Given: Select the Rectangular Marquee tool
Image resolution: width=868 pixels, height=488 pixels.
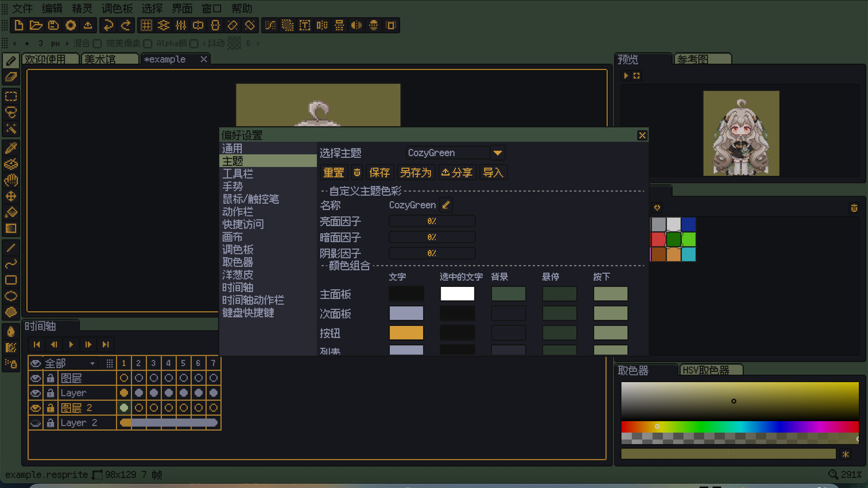Looking at the screenshot, I should [x=11, y=96].
